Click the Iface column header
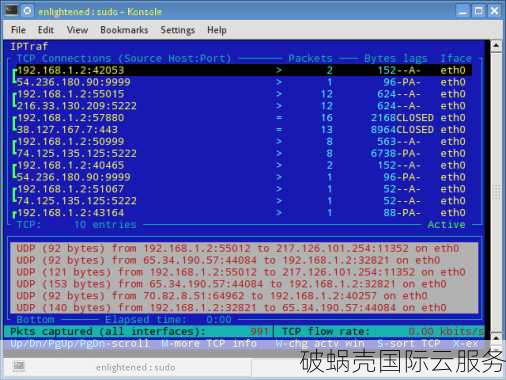 [456, 58]
